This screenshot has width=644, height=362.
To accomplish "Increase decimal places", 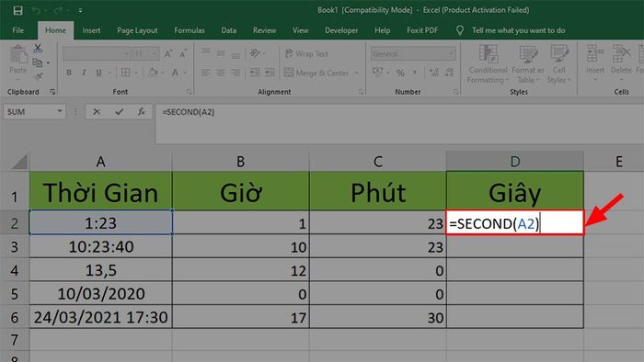I will 434,73.
